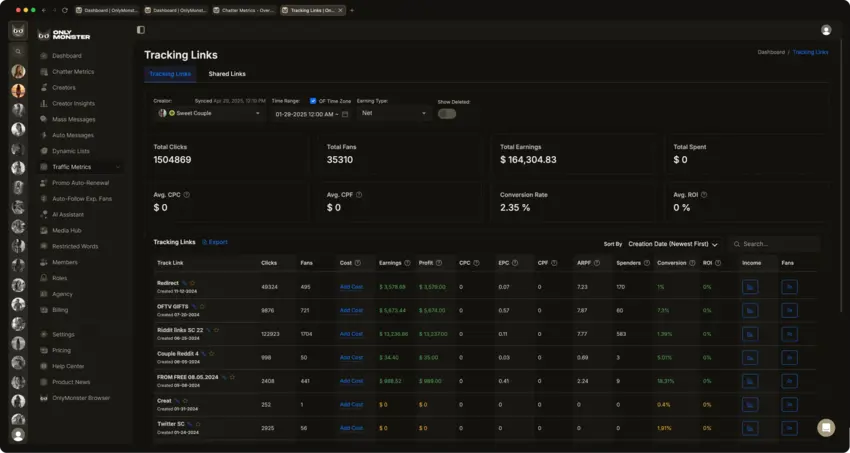
Task: Open the chat support bubble icon
Action: (826, 428)
